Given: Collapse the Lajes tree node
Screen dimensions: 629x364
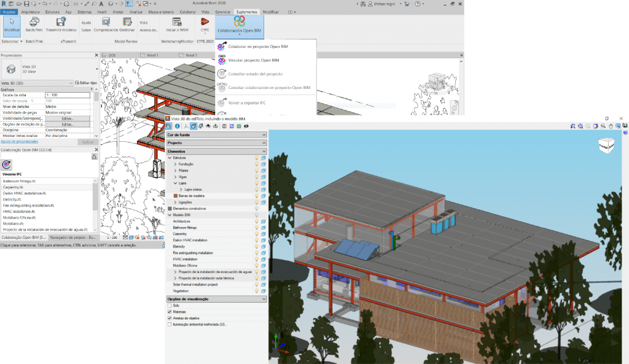Looking at the screenshot, I should point(175,183).
